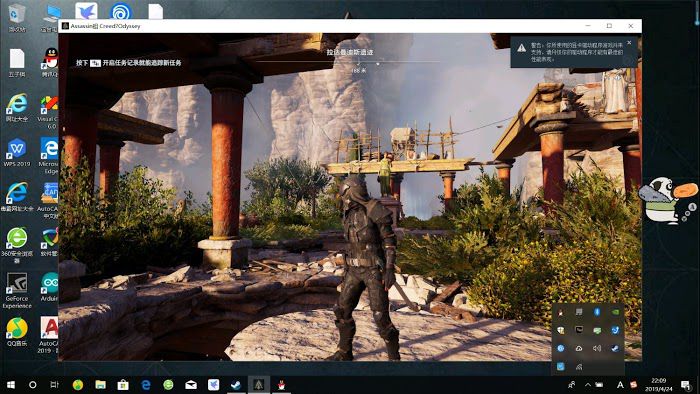Open 360 browser from the taskbar
The image size is (700, 394).
(x=168, y=385)
